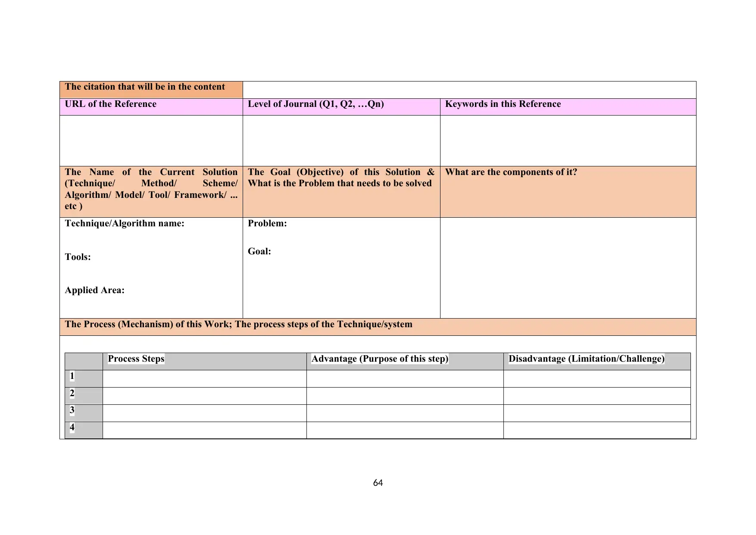
Task: Click the Process Steps cell in row 1
Action: pyautogui.click(x=205, y=379)
